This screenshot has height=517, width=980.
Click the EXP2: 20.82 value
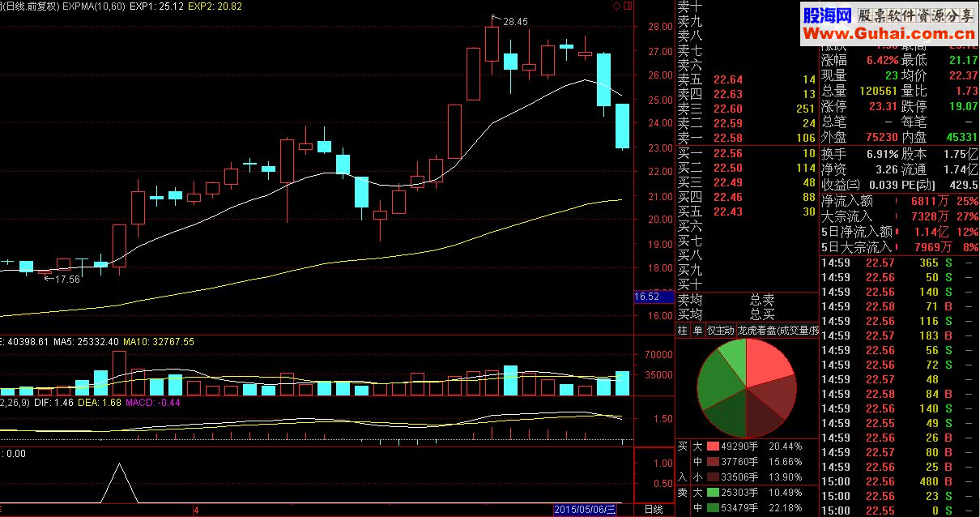click(x=215, y=6)
